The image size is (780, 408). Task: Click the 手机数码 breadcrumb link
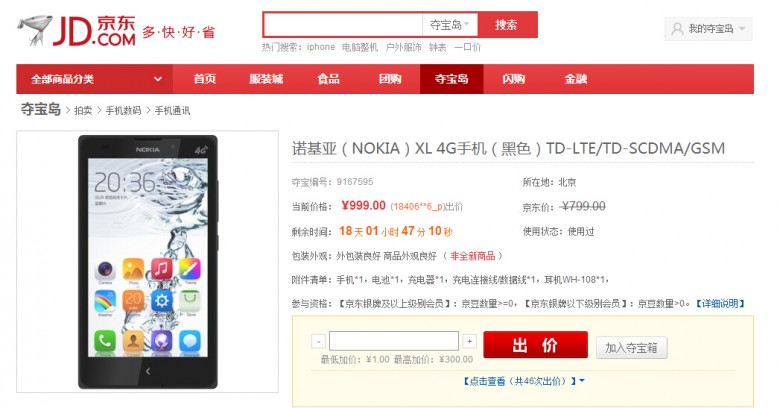coord(123,110)
